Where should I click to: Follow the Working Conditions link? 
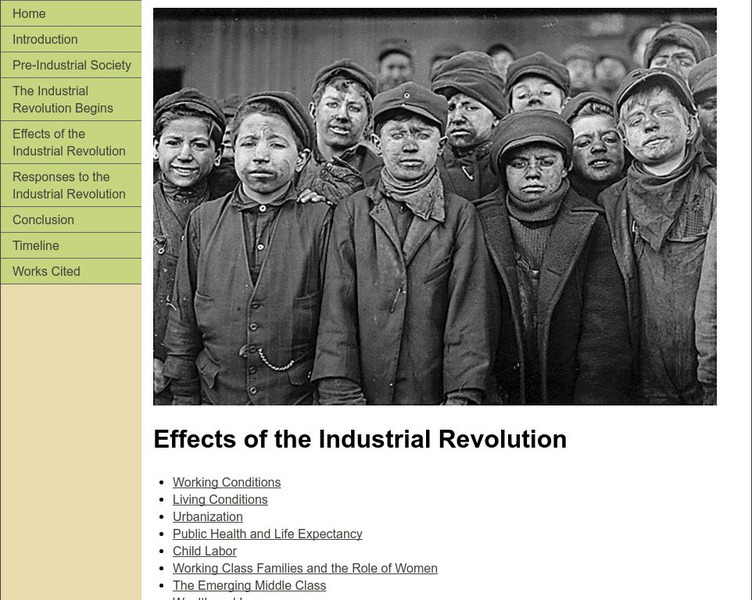(227, 482)
